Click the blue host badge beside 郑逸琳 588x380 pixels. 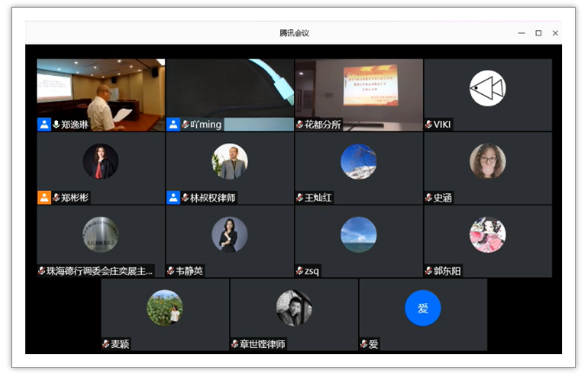[44, 124]
